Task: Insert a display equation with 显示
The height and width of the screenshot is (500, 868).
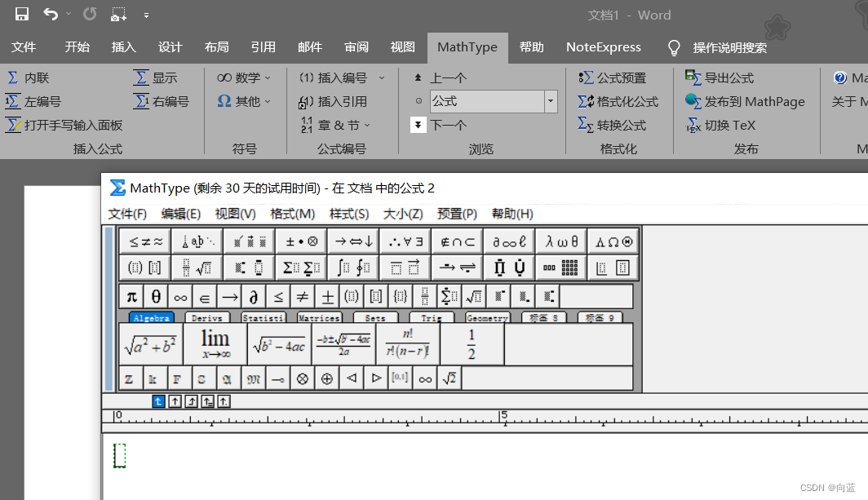Action: coord(156,78)
